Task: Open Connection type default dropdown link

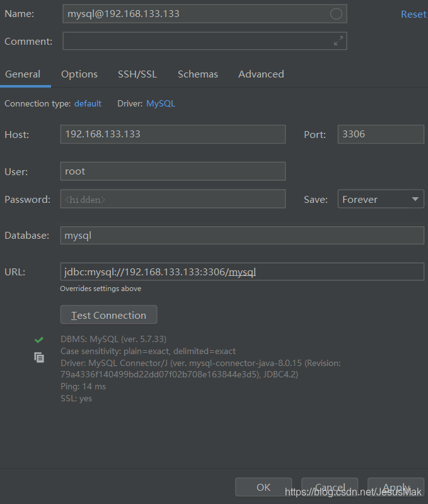Action: pos(88,103)
